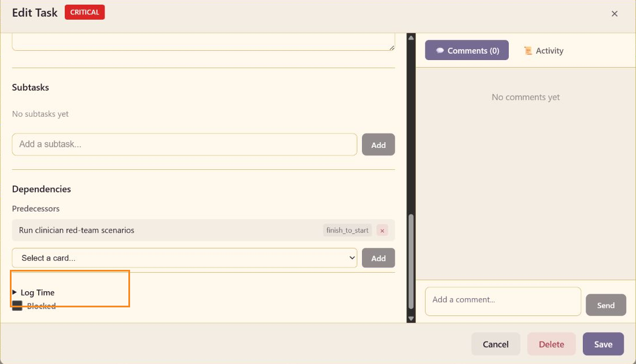This screenshot has height=364, width=636.
Task: Add the selected predecessor card
Action: [378, 258]
